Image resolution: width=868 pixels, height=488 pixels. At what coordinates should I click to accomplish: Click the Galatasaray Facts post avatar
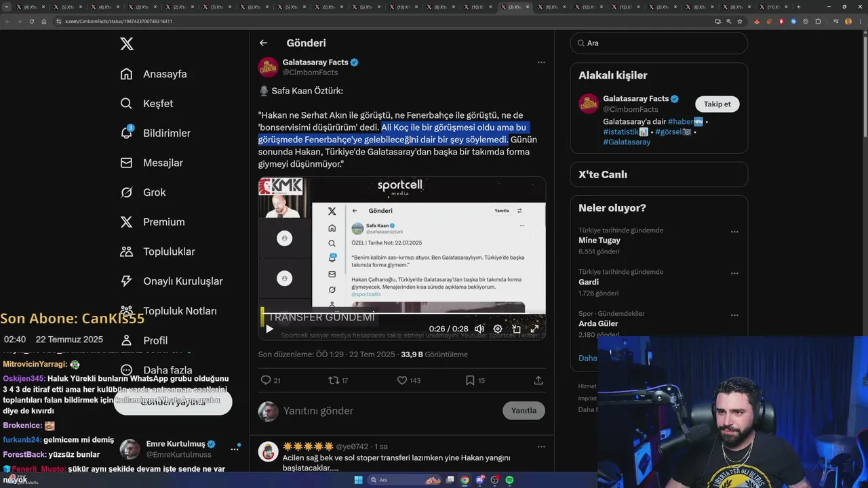[269, 67]
